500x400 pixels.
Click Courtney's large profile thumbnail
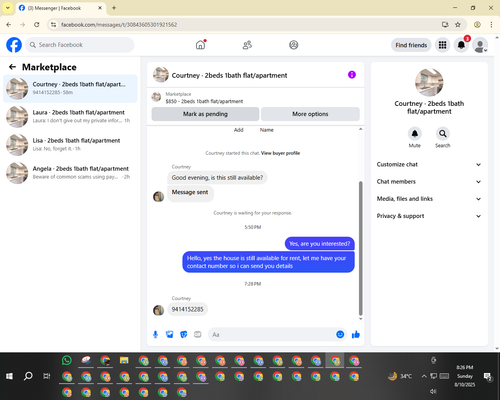click(429, 83)
